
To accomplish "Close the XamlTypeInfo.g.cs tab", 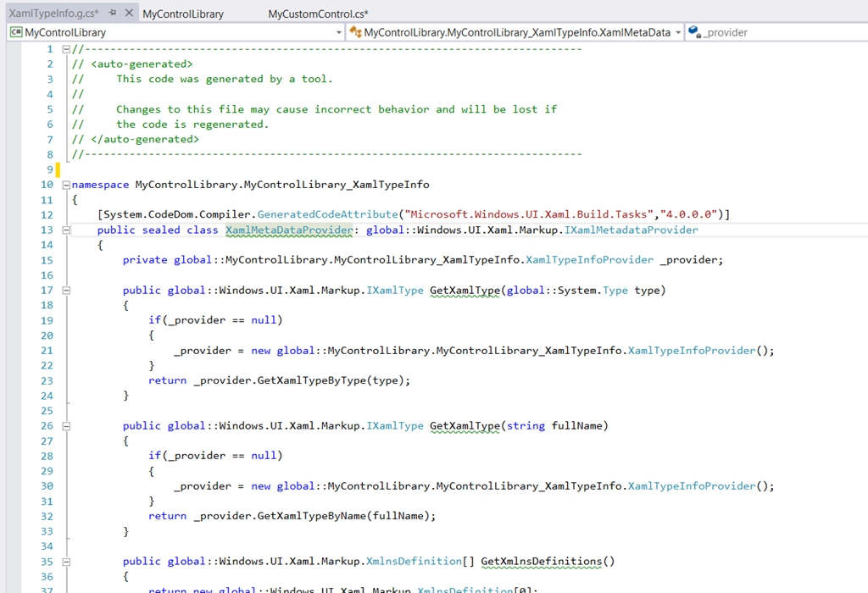I will [x=129, y=14].
